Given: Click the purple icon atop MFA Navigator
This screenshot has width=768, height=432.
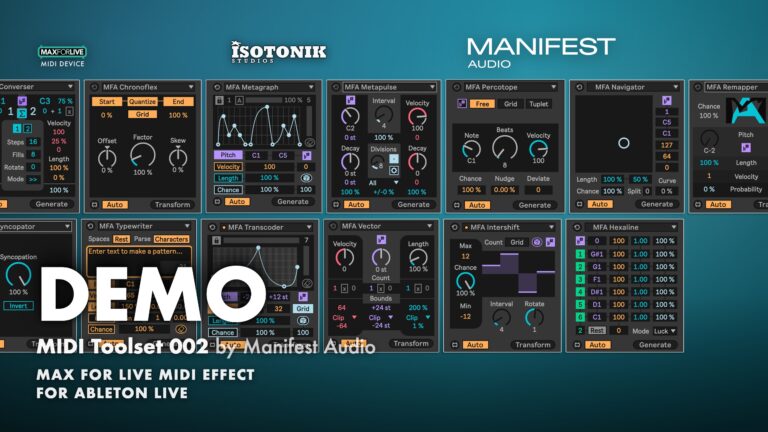Looking at the screenshot, I should 666,100.
